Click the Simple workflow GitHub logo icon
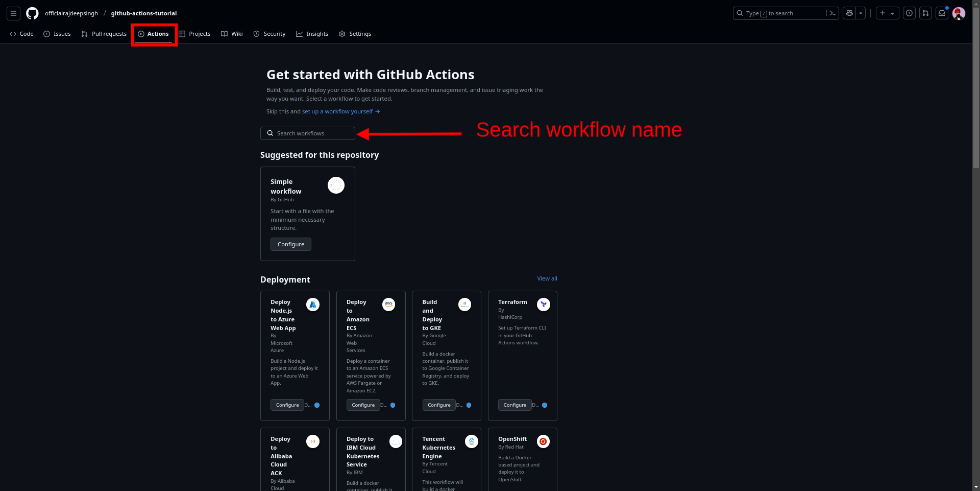Image resolution: width=980 pixels, height=491 pixels. [x=336, y=185]
